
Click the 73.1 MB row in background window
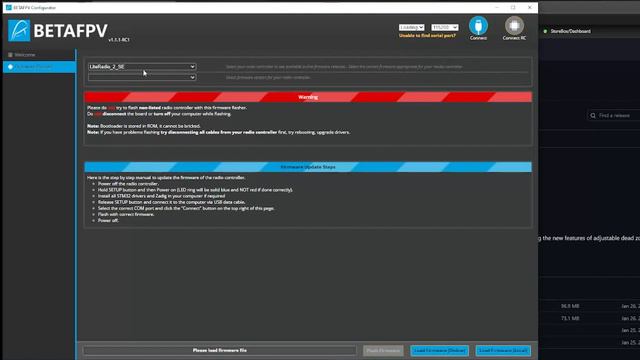pyautogui.click(x=590, y=318)
